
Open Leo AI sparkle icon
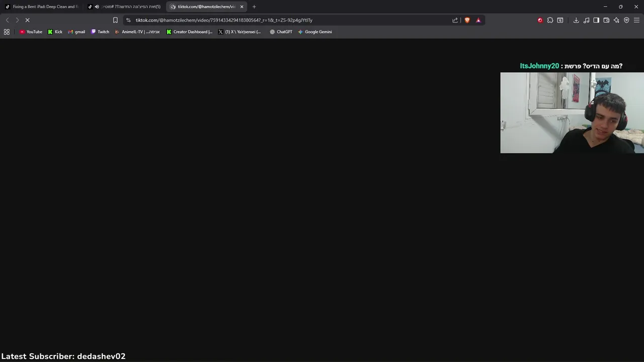(616, 20)
